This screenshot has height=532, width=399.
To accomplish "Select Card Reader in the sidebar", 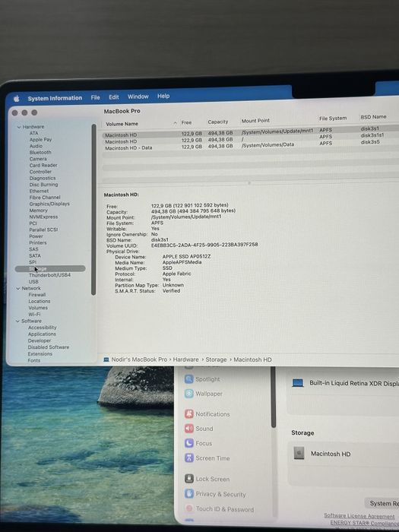I will pyautogui.click(x=43, y=165).
